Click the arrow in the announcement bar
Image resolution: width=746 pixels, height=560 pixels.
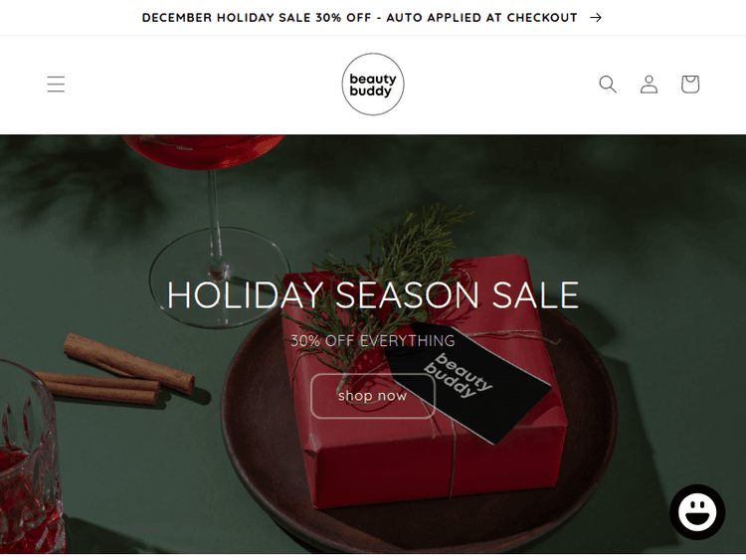[x=596, y=18]
